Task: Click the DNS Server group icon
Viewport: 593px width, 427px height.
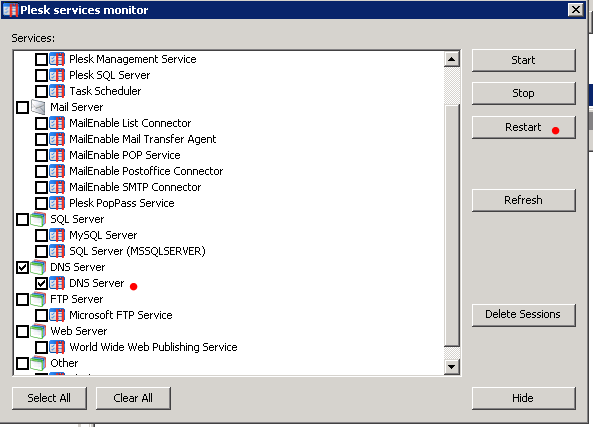Action: [x=38, y=267]
